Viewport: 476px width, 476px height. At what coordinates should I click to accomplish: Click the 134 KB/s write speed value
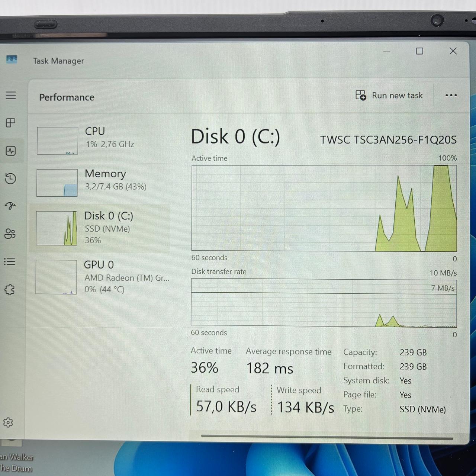pyautogui.click(x=306, y=407)
